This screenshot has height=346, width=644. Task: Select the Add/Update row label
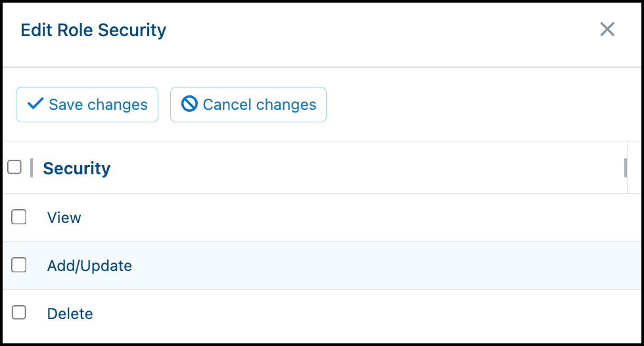click(89, 266)
